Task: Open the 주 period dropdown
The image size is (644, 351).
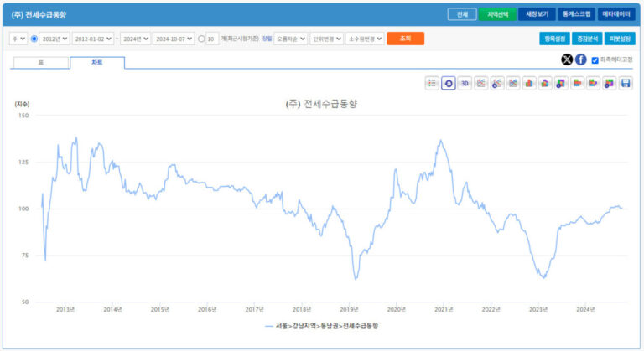Action: 18,39
